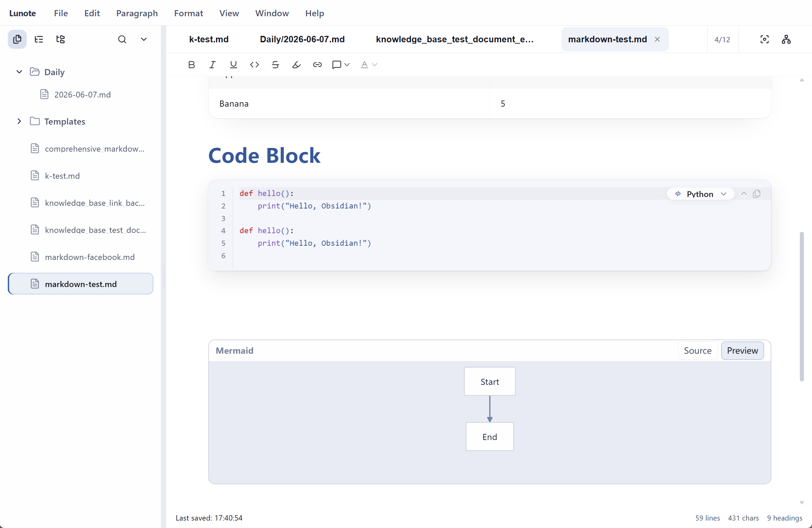
Task: Open the Window menu
Action: click(x=272, y=13)
